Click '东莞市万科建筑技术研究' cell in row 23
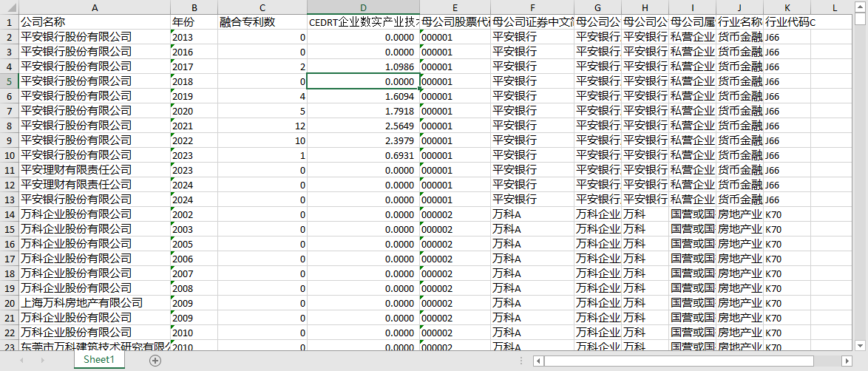868x371 pixels. pos(95,347)
